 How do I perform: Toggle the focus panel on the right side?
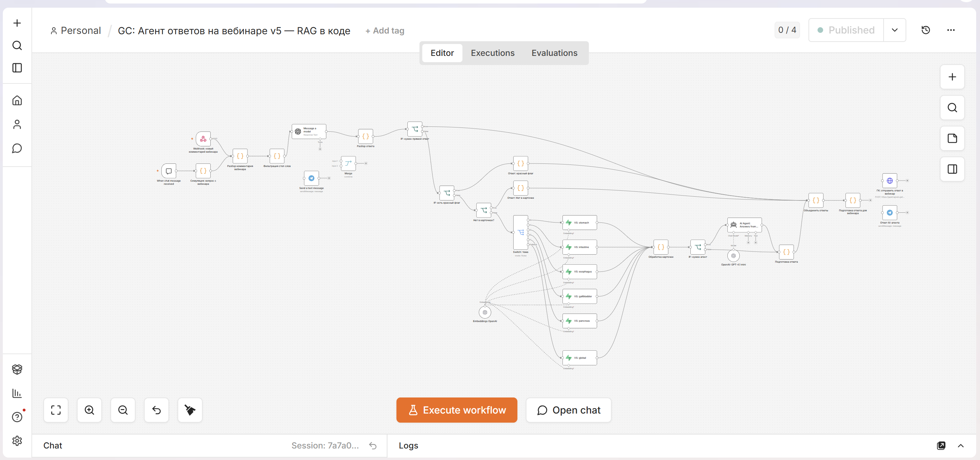click(x=952, y=169)
